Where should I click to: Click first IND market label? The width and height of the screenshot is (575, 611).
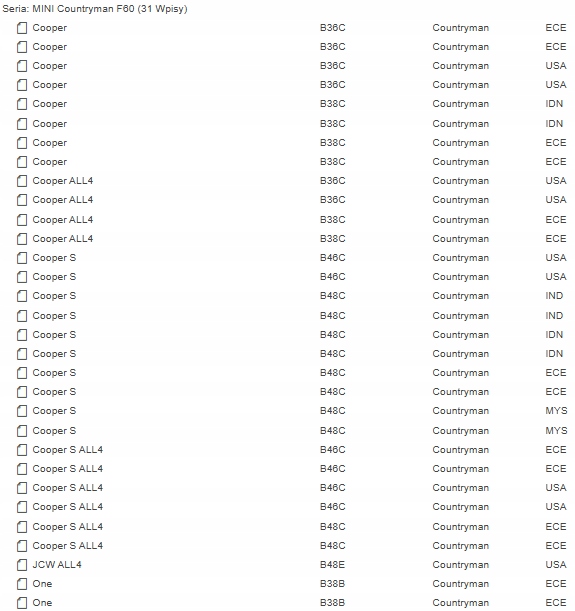pos(554,296)
